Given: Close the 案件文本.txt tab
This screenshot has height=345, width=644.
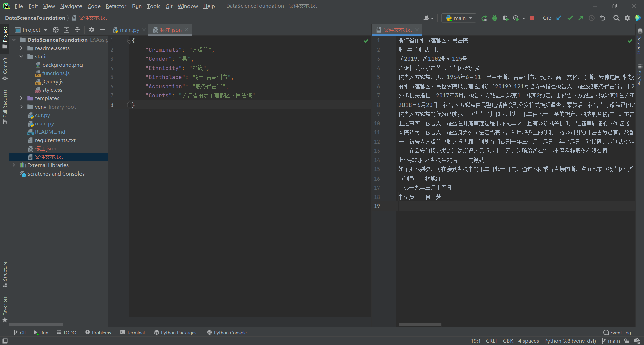Looking at the screenshot, I should click(417, 30).
